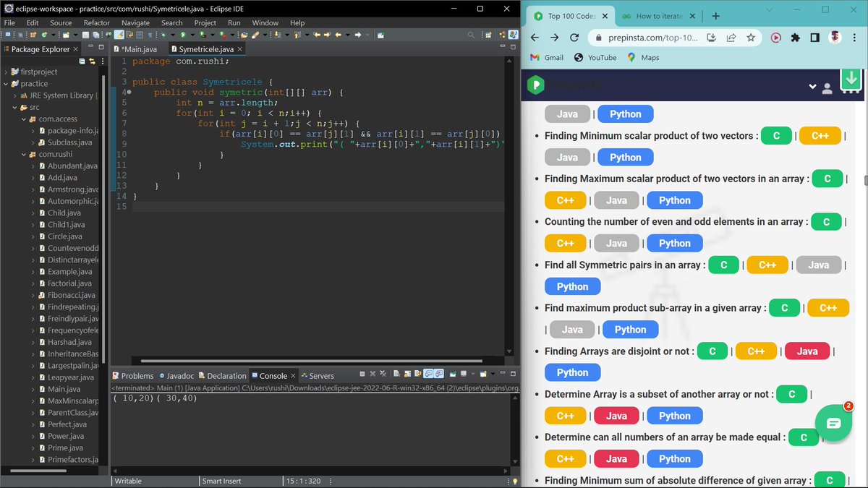Open the Project menu
Screen dimensions: 868x488
pos(205,22)
